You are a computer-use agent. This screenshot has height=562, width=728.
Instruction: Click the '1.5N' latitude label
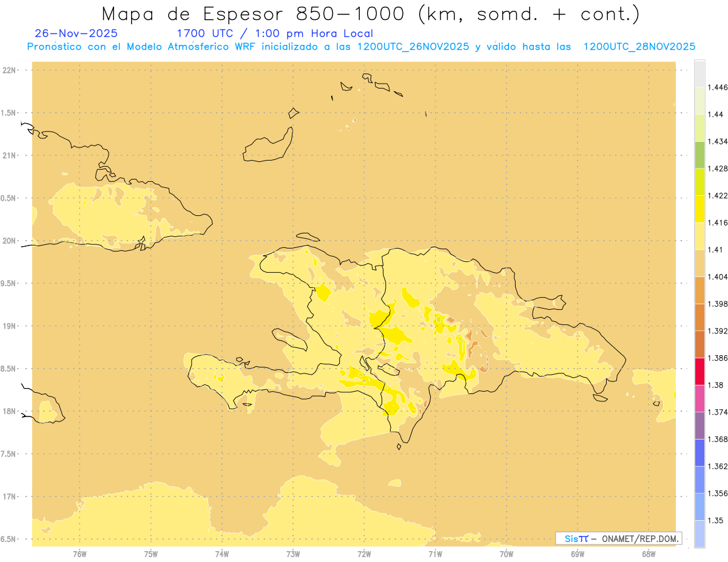point(9,113)
